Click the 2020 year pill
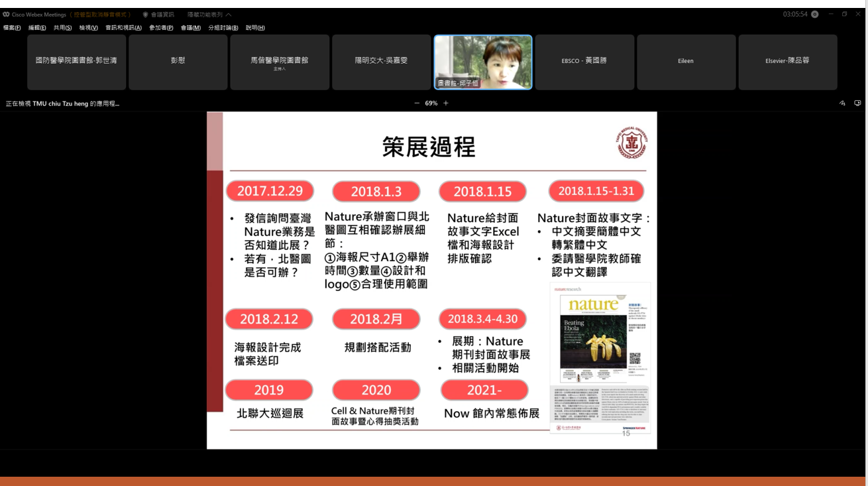Screen dimensions: 868x486 (x=376, y=390)
